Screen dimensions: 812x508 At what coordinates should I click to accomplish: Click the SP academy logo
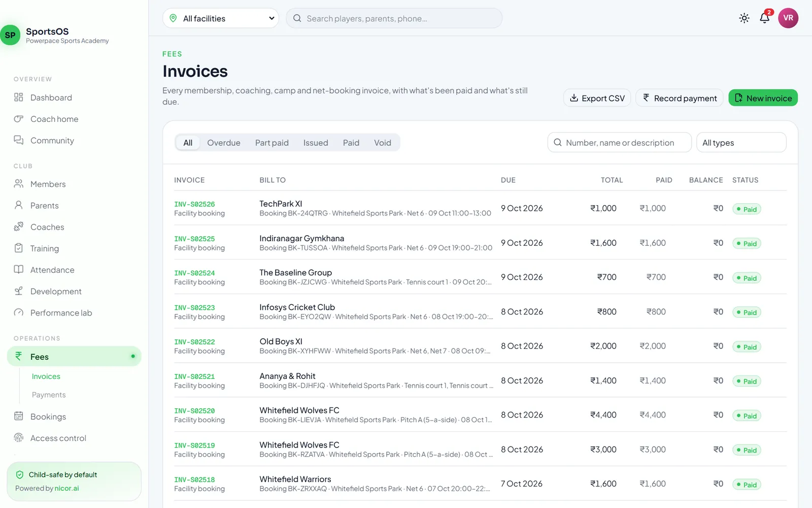click(x=10, y=35)
